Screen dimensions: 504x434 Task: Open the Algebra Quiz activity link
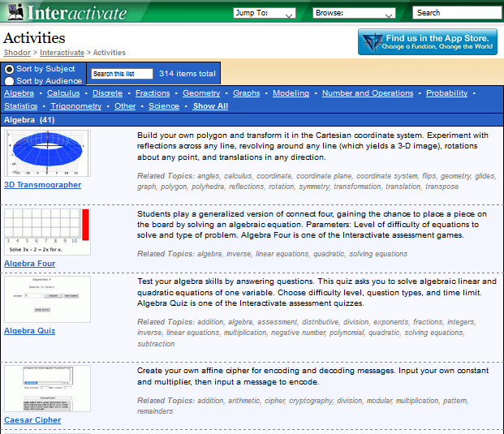pos(29,331)
